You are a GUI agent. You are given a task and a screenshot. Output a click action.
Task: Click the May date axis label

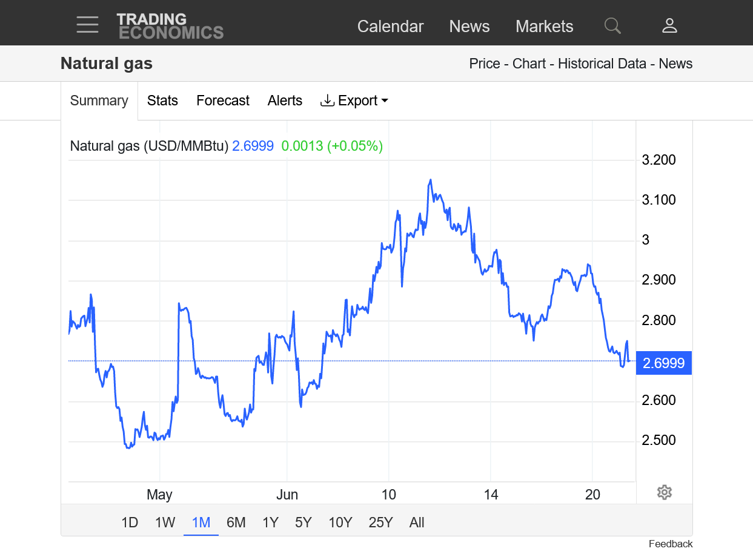pos(159,495)
